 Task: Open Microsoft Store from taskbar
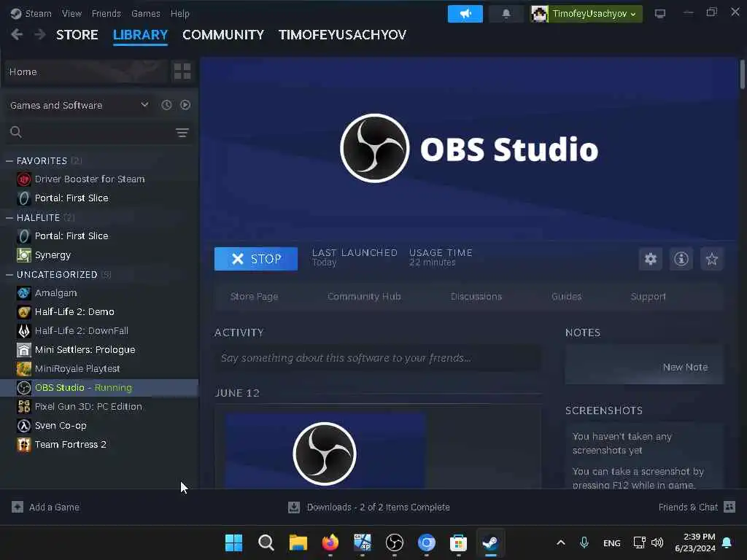[x=458, y=542]
